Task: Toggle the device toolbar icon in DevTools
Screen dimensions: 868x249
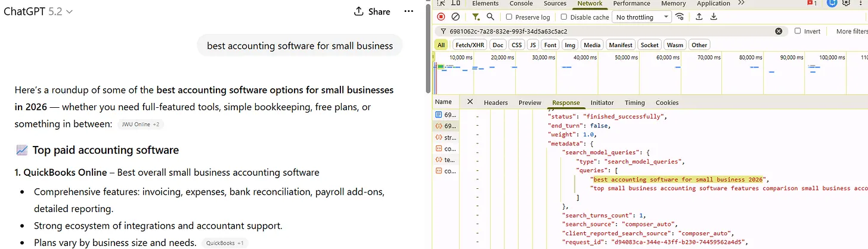Action: click(x=455, y=4)
